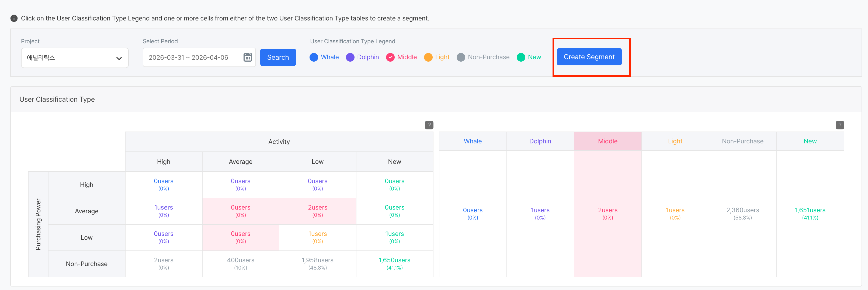Select the 2,360users Non-Purchase summary cell
Image resolution: width=868 pixels, height=290 pixels.
point(742,213)
